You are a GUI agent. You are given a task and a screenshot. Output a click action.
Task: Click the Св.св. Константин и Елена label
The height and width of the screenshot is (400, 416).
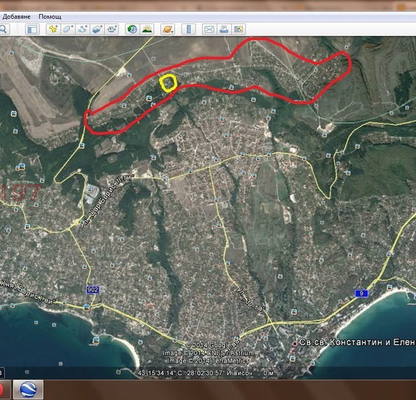point(357,342)
